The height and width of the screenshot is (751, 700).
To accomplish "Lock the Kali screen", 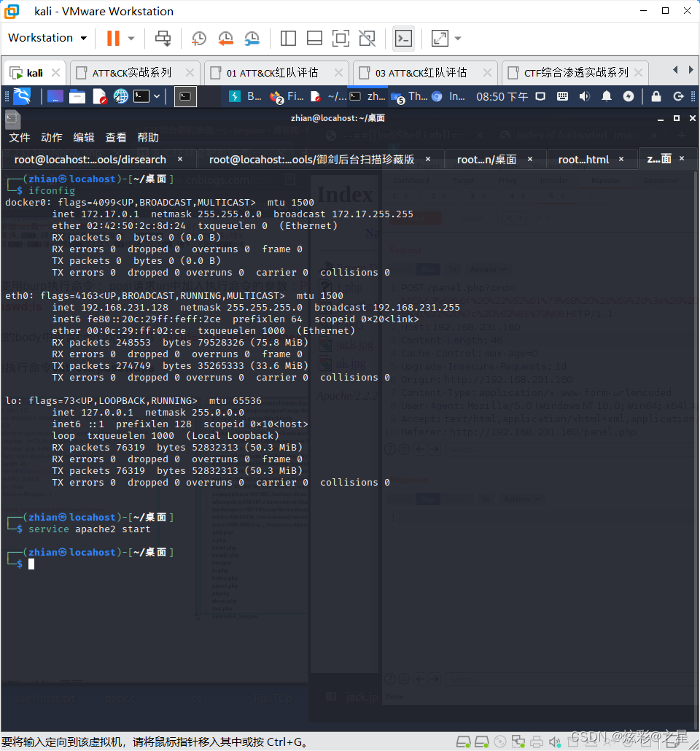I will pos(656,97).
